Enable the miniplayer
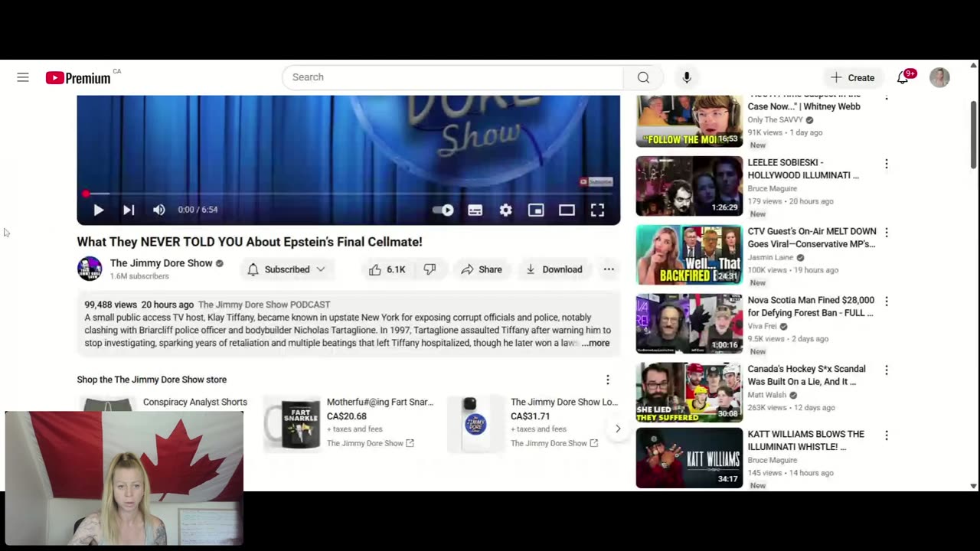This screenshot has height=551, width=980. (536, 210)
